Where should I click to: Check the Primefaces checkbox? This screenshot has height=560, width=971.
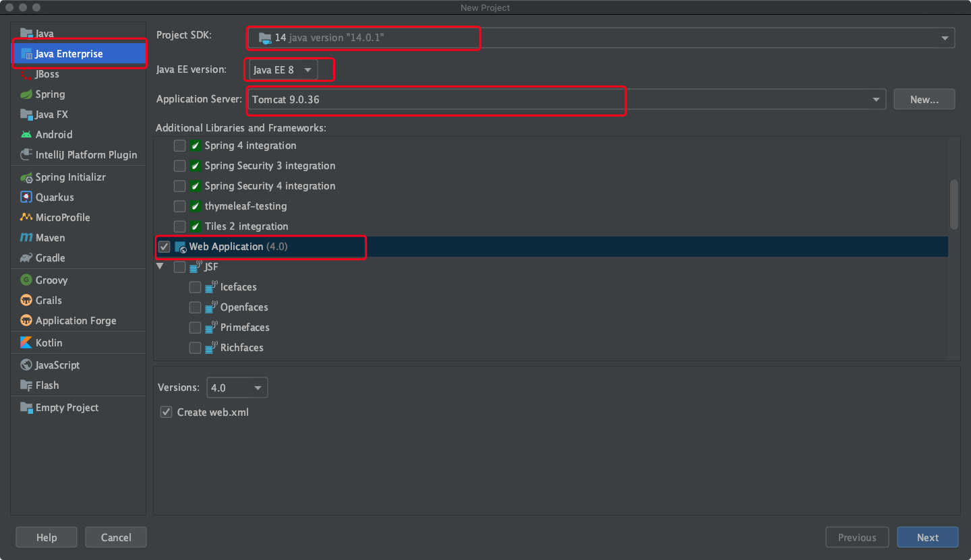click(x=195, y=328)
